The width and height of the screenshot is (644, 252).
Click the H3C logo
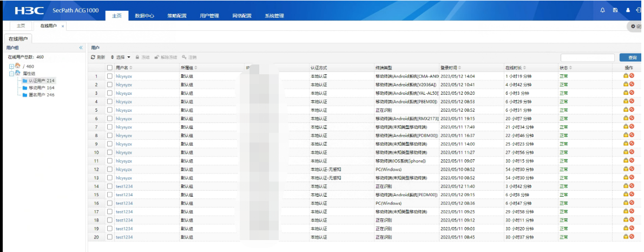coord(30,10)
